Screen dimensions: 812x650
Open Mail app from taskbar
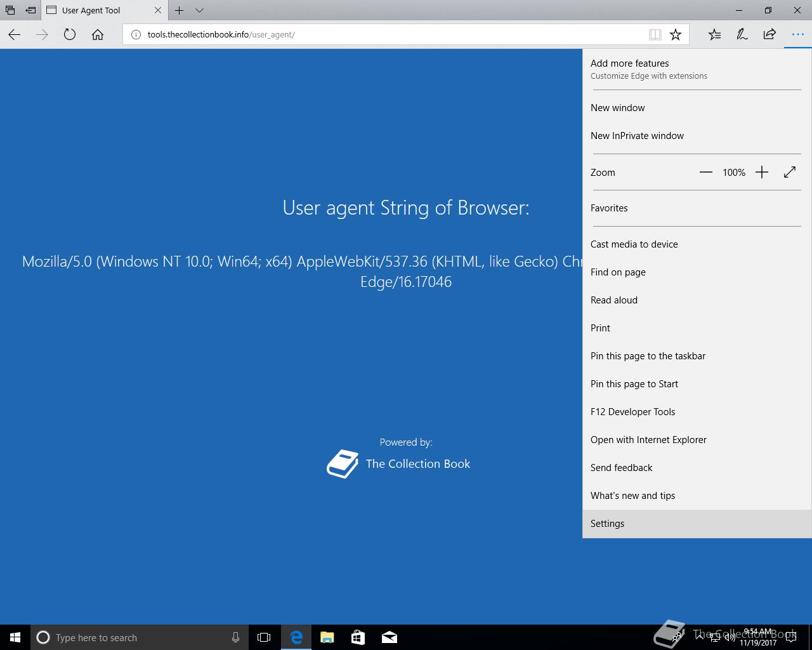click(x=390, y=637)
